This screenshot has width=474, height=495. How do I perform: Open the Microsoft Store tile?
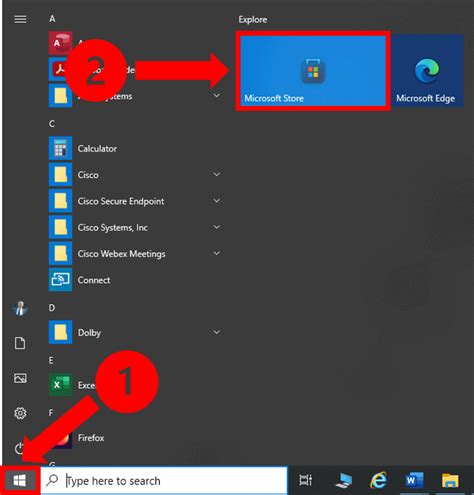point(313,71)
